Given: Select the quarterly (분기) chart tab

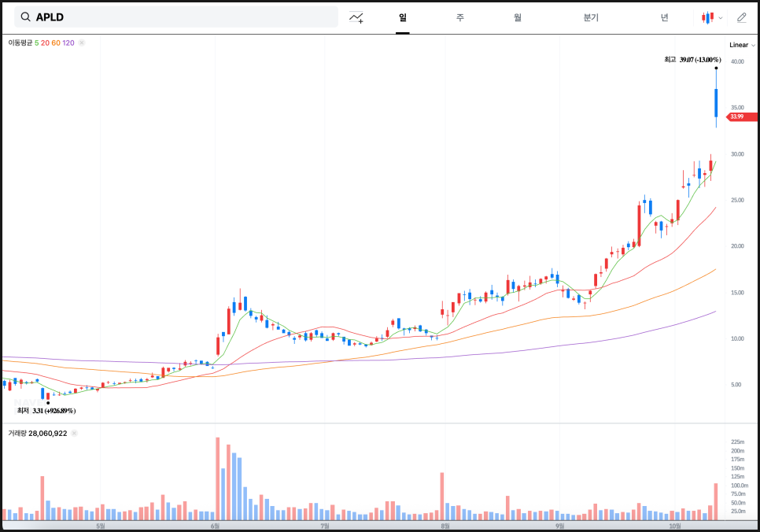Looking at the screenshot, I should [x=591, y=17].
